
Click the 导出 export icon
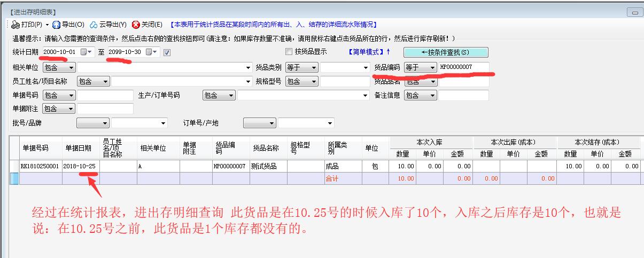coord(57,25)
